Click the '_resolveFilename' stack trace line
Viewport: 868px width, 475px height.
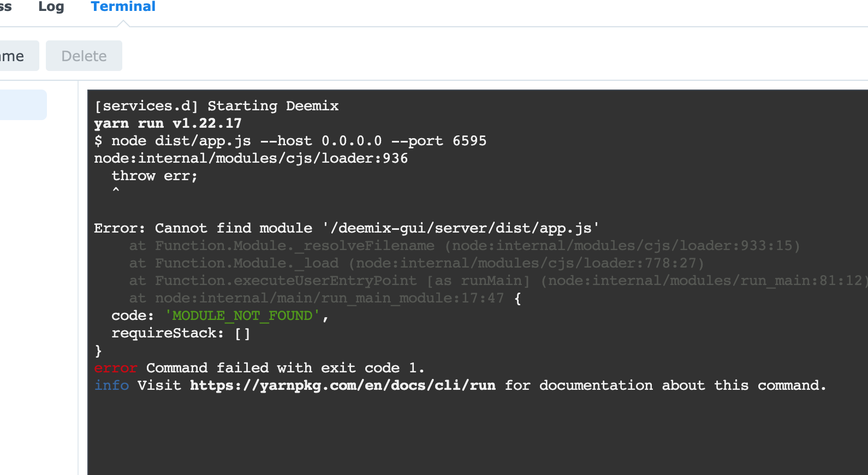tap(464, 246)
